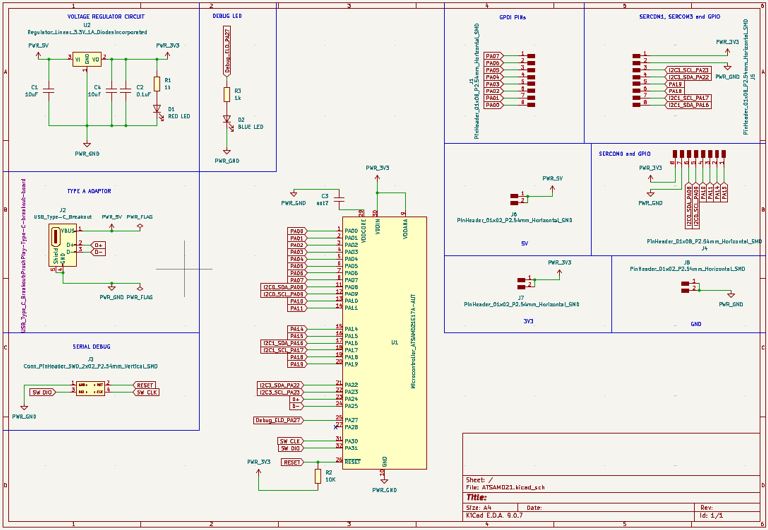Screen dimensions: 768x530
Task: Select resistor R1 above the red LED
Action: coord(157,84)
